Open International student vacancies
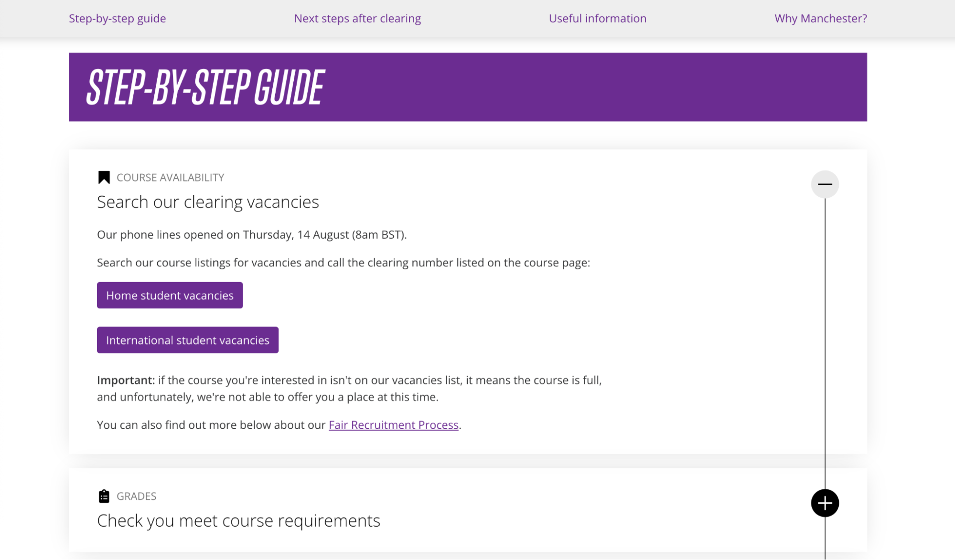Screen dimensions: 955x560 [187, 340]
